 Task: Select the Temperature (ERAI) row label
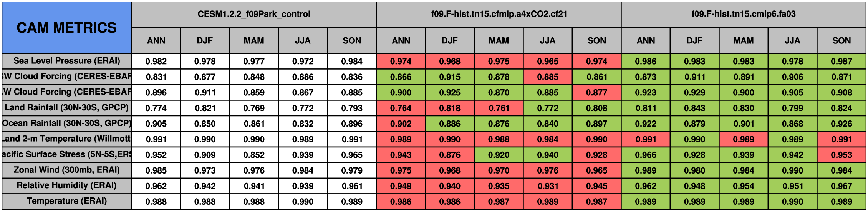point(66,201)
